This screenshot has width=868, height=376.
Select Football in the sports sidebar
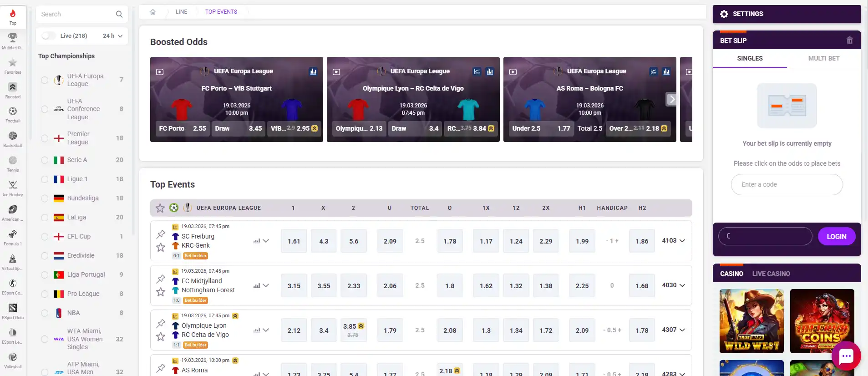13,114
